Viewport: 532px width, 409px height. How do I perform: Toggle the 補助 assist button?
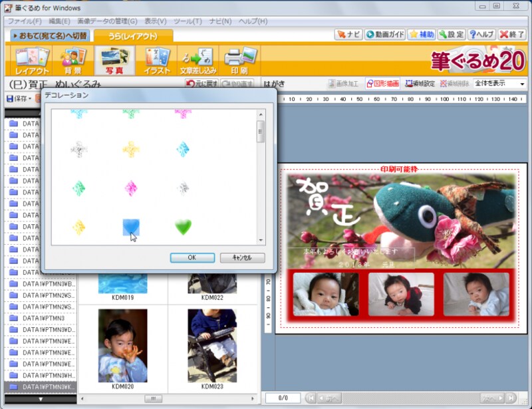(x=422, y=35)
